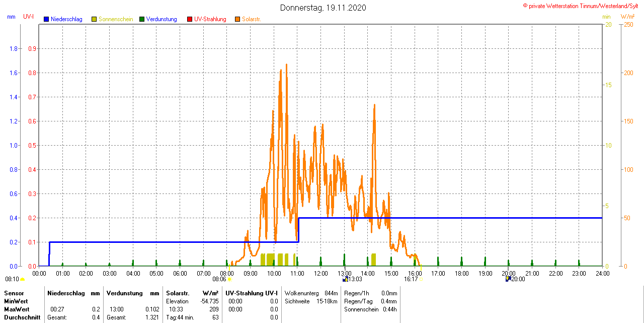644x323 pixels.
Task: Select the UV-Strahlung legend label
Action: tap(210, 19)
